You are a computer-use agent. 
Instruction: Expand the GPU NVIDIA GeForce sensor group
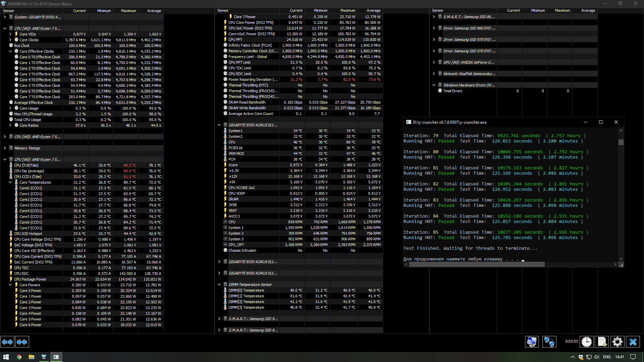point(434,62)
